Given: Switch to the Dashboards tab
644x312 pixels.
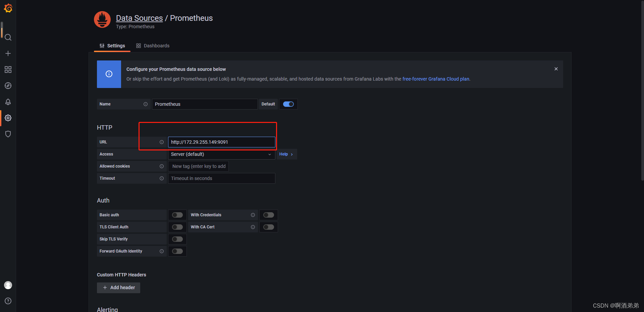Looking at the screenshot, I should [153, 46].
